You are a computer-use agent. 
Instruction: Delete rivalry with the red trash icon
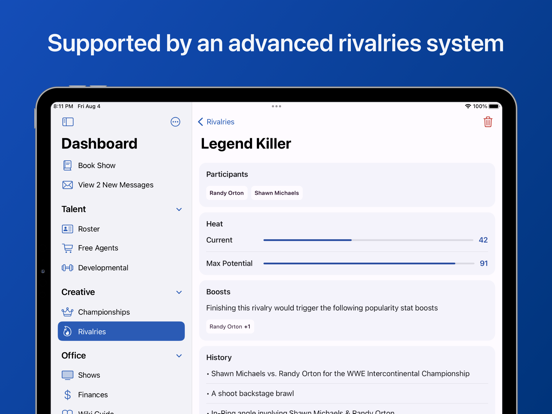click(x=488, y=122)
